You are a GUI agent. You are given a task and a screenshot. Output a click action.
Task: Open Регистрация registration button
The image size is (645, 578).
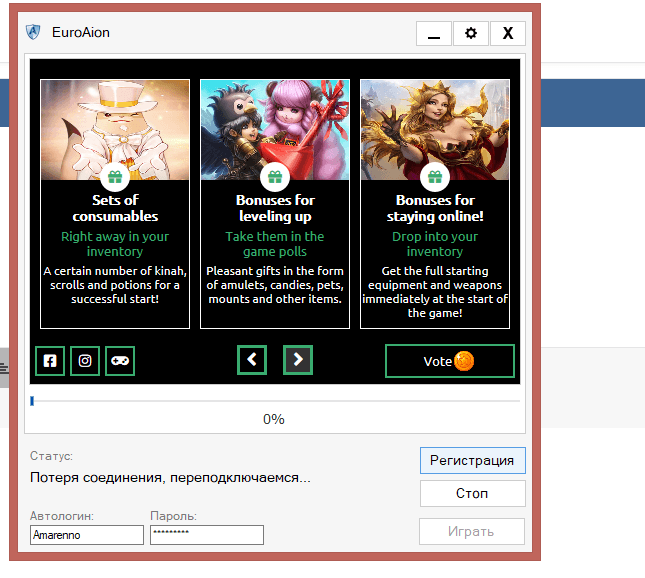(472, 460)
